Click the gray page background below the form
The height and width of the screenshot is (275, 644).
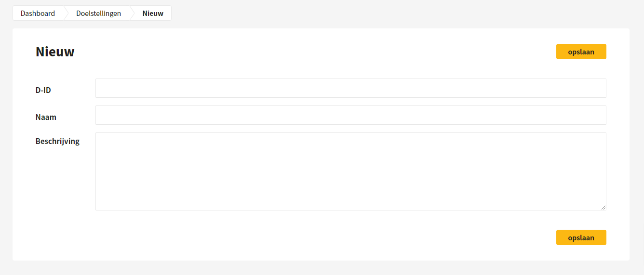pyautogui.click(x=321, y=268)
